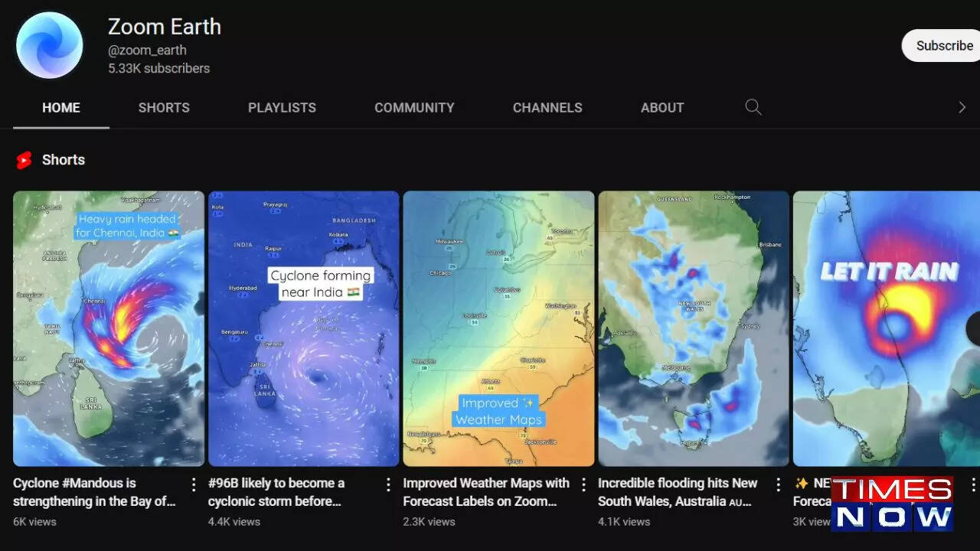Open the COMMUNITY tab
Screen dimensions: 980x551
tap(414, 108)
